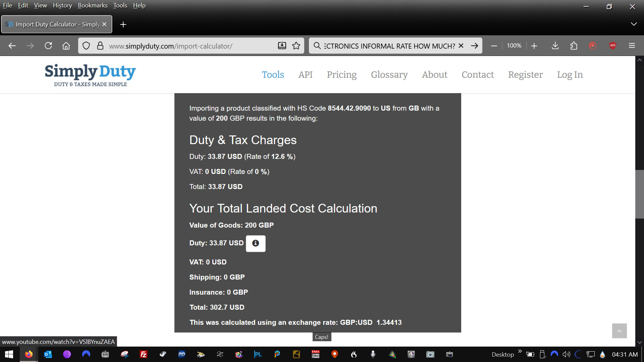This screenshot has height=362, width=644.
Task: Zoom out with the minus button
Action: pyautogui.click(x=494, y=46)
